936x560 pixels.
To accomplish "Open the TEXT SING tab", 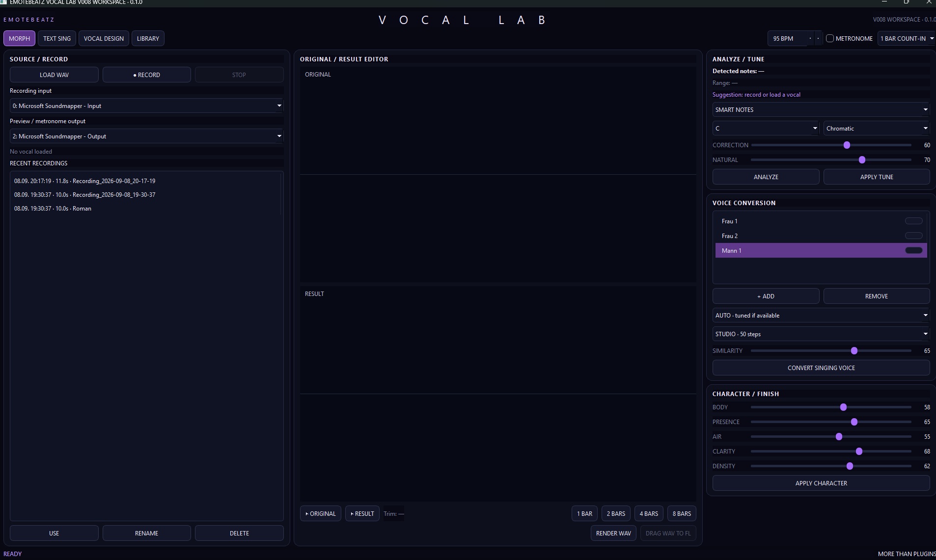I will 57,38.
